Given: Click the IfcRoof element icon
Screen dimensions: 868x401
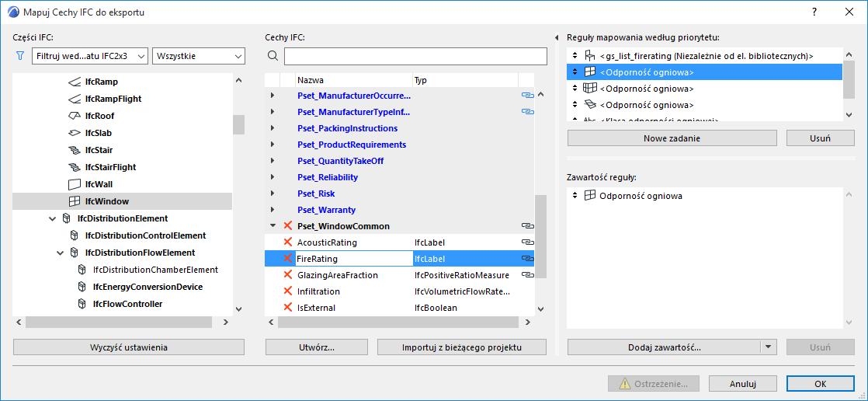Looking at the screenshot, I should tap(75, 116).
